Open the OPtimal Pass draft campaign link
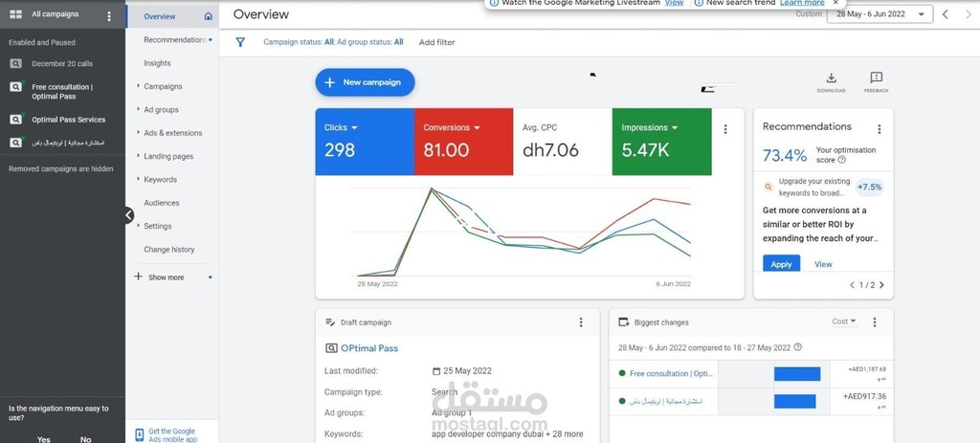The image size is (980, 443). pyautogui.click(x=369, y=348)
